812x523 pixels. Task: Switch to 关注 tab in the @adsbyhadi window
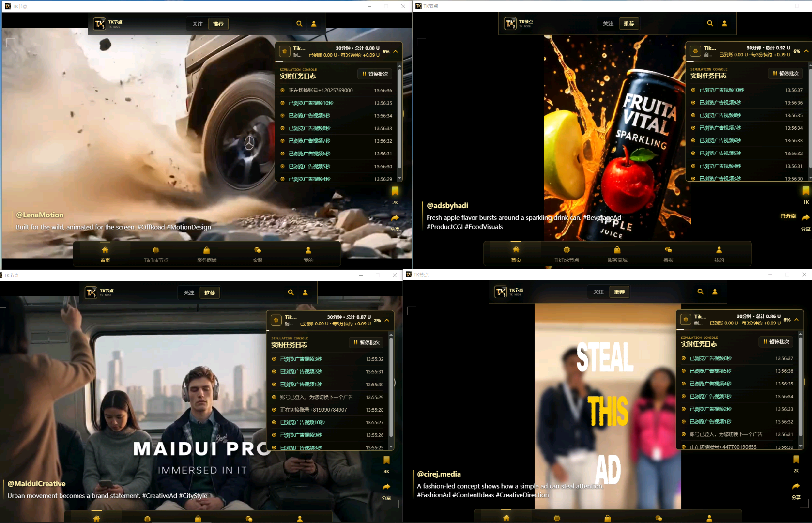[x=608, y=23]
